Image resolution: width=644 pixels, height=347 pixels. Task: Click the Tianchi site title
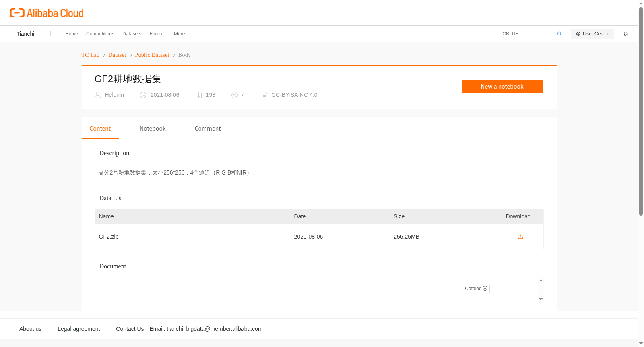coord(25,34)
